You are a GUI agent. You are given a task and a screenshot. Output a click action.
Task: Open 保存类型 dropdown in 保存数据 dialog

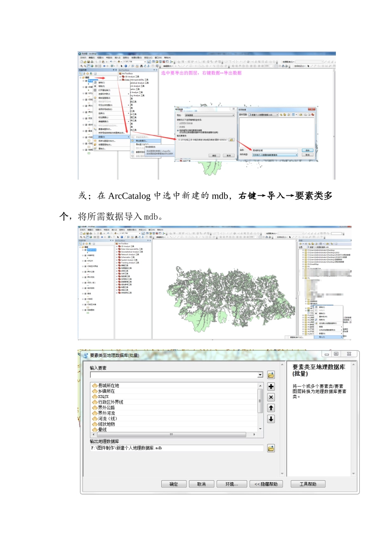(296, 155)
